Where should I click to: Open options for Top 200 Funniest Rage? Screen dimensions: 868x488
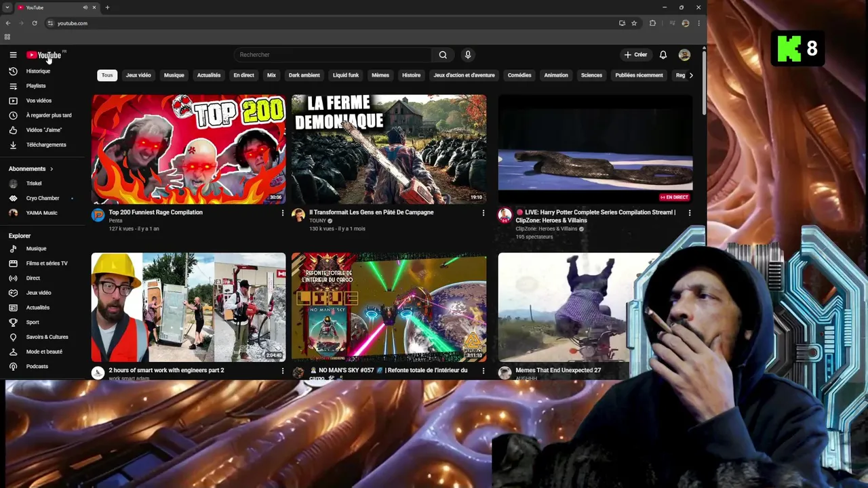click(283, 213)
